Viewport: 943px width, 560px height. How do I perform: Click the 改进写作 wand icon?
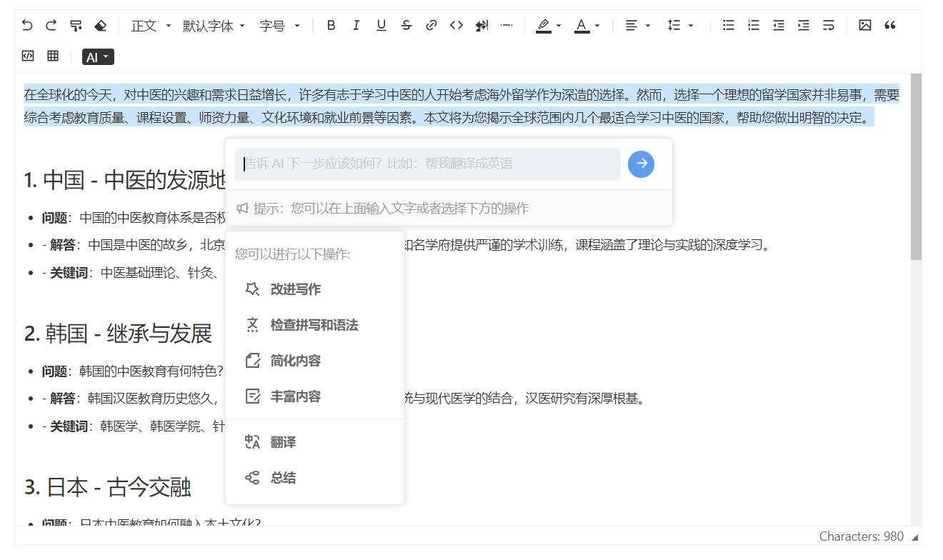pos(252,289)
